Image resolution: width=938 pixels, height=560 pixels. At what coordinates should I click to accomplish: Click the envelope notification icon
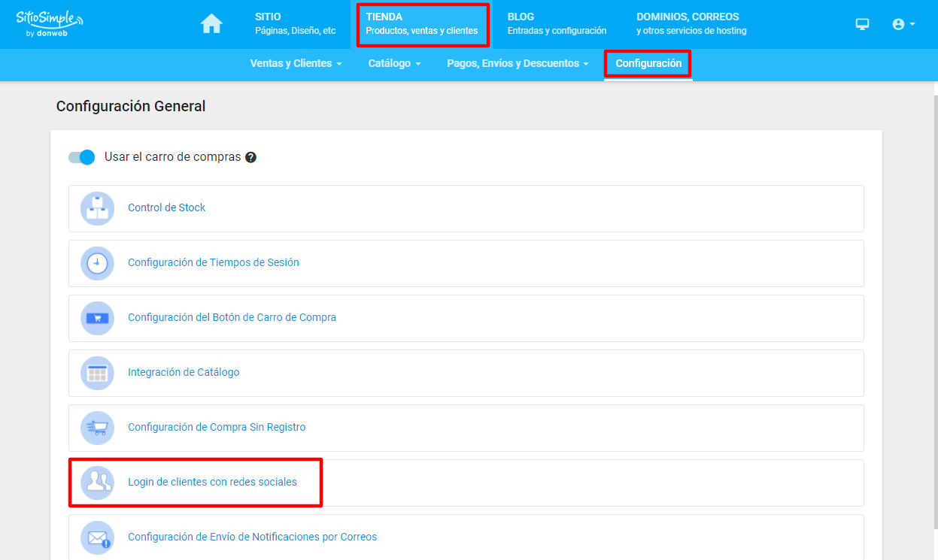(x=97, y=537)
